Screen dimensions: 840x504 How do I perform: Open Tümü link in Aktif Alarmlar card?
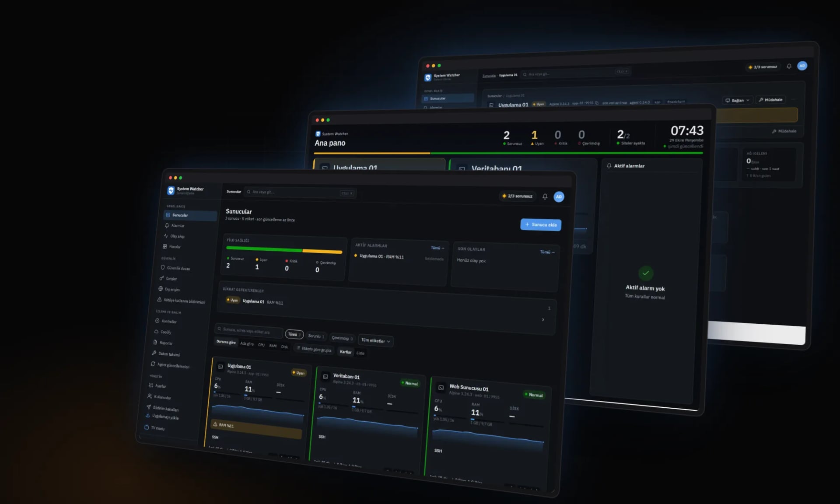(x=437, y=248)
